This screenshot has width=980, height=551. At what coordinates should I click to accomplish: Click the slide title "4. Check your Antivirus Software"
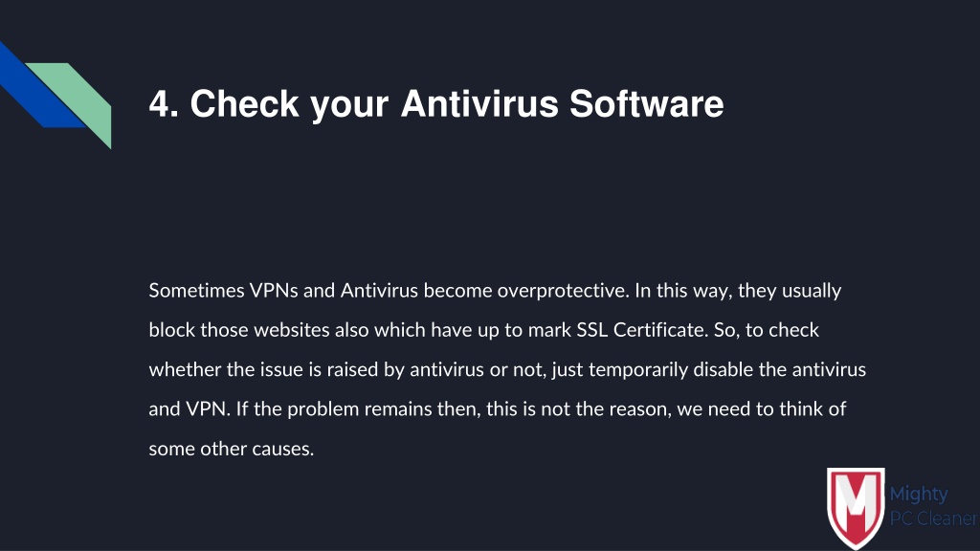tap(436, 103)
